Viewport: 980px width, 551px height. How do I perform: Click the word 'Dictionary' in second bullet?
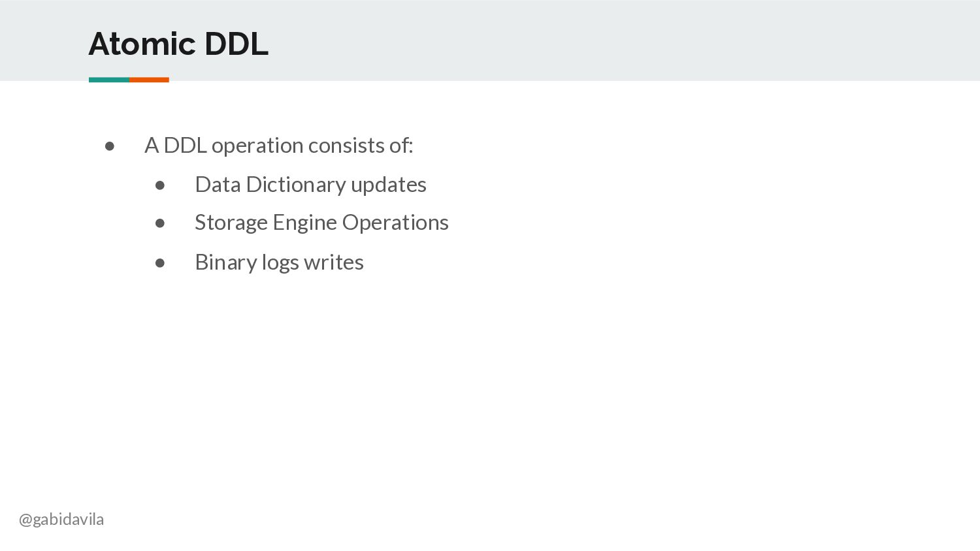(x=296, y=185)
